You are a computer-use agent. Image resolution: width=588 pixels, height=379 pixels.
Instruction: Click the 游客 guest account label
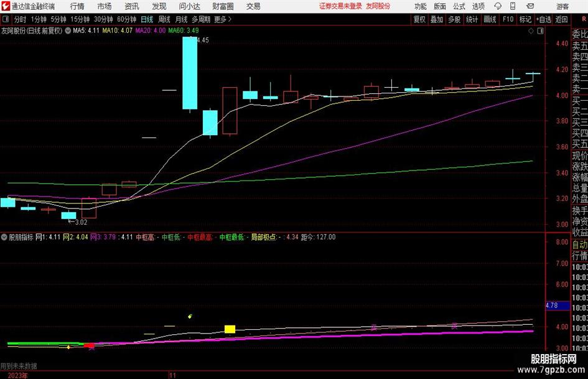pyautogui.click(x=562, y=6)
